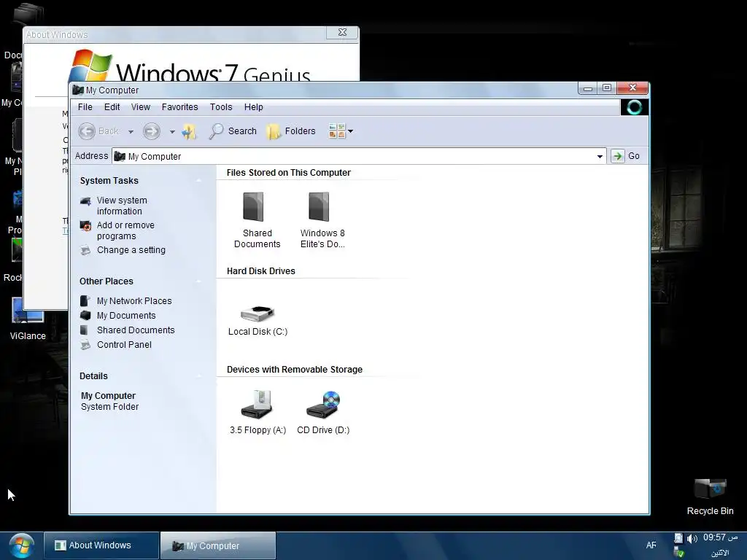Click Devices with Removable Storage header
This screenshot has height=560, width=747.
(x=295, y=370)
